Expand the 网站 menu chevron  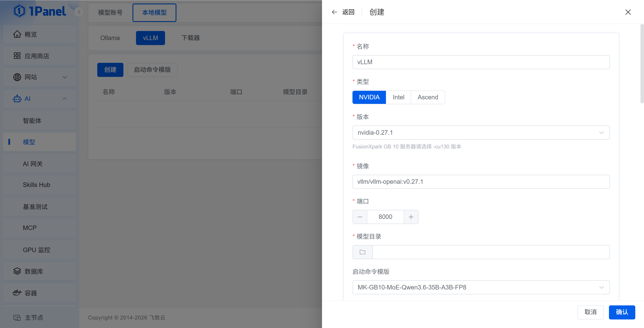65,77
